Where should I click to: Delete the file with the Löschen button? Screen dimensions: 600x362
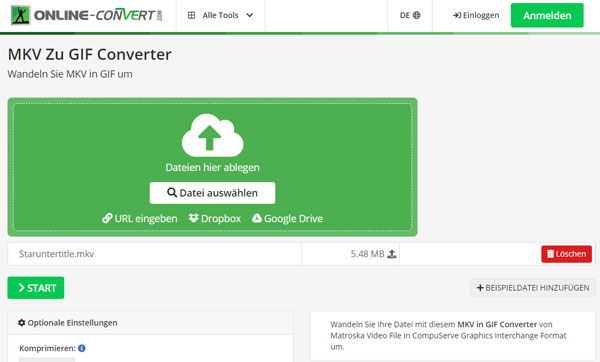566,254
